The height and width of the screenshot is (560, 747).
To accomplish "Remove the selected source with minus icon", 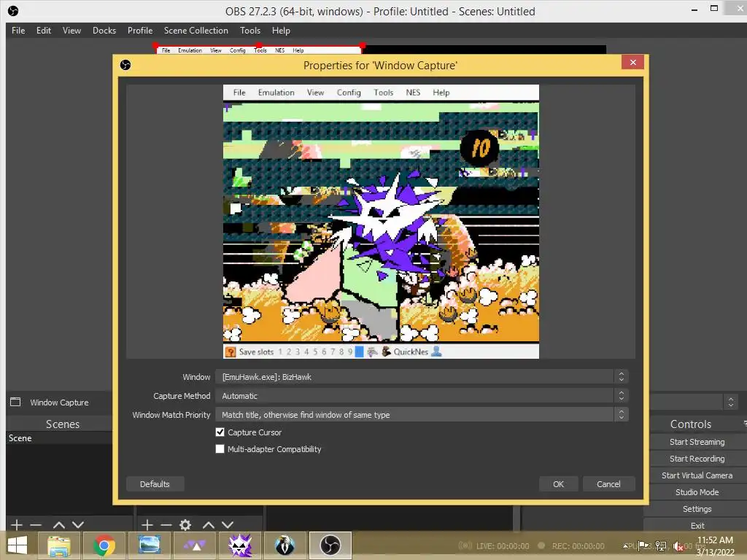I will click(166, 525).
